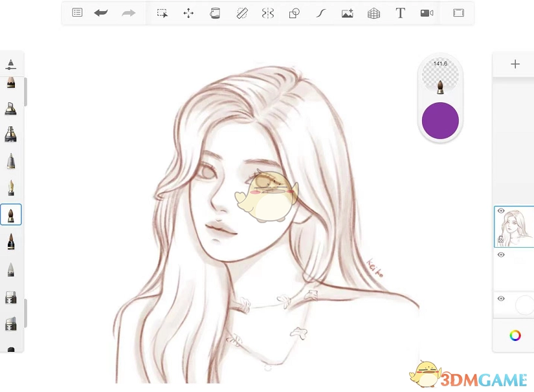Turn on predictive stroke curve
This screenshot has height=392, width=534.
(320, 13)
